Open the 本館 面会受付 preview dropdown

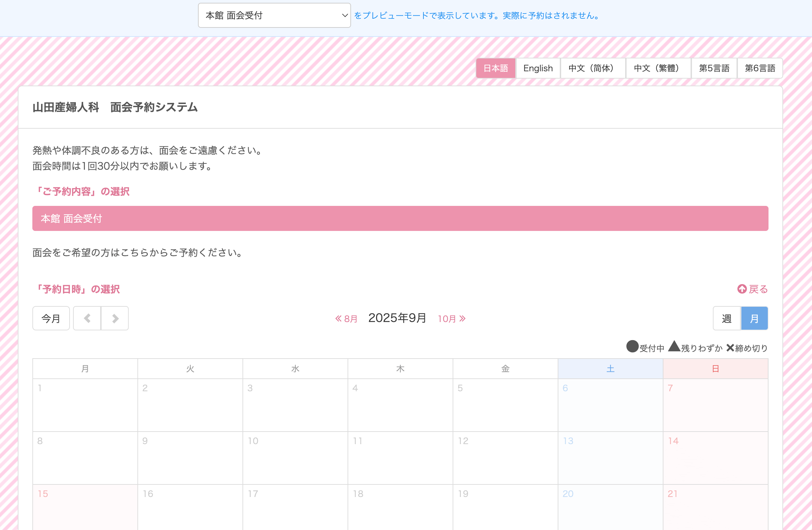pos(274,15)
